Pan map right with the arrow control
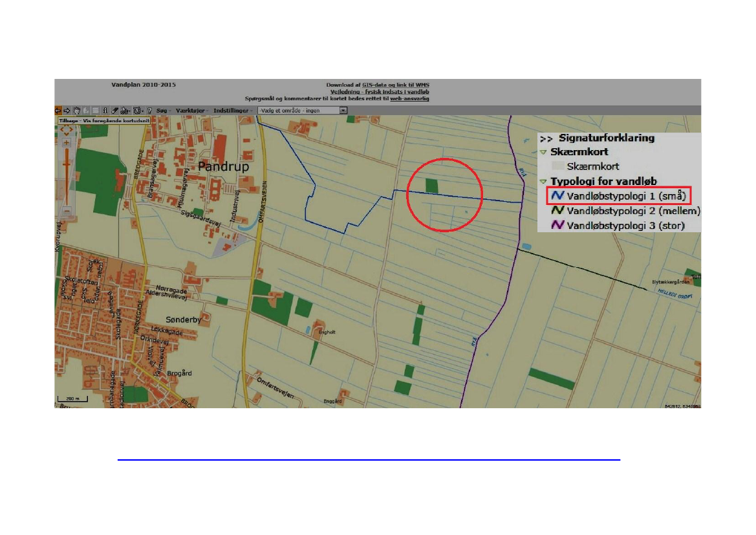The height and width of the screenshot is (535, 756). coord(71,129)
